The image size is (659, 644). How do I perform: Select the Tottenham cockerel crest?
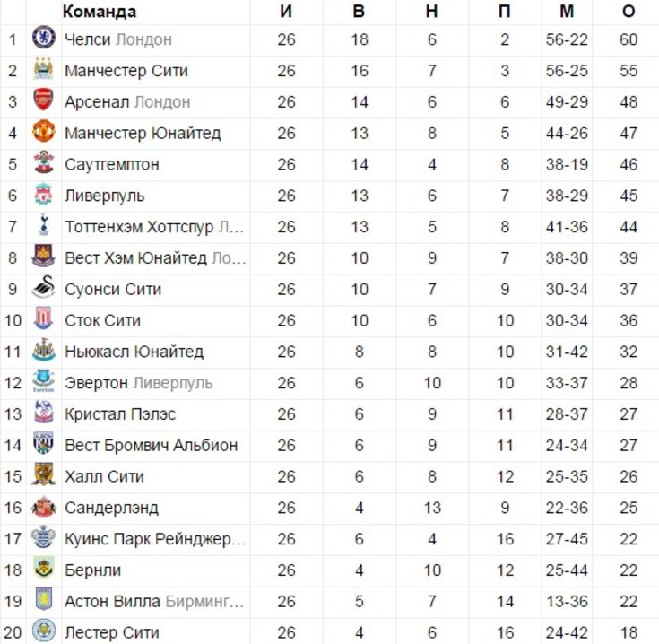[x=44, y=225]
